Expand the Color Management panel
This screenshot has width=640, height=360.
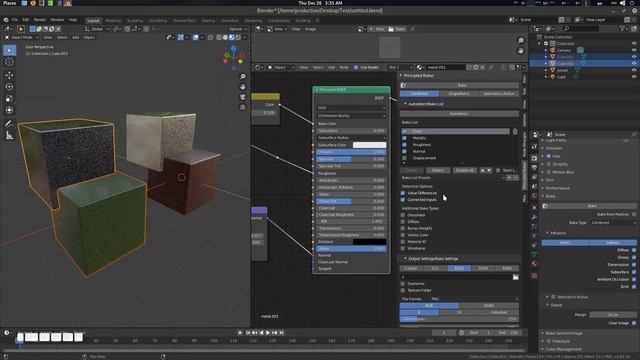pos(563,349)
